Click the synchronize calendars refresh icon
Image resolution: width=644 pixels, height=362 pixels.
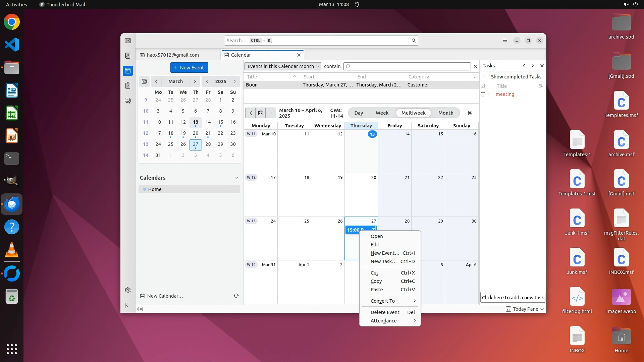[236, 296]
